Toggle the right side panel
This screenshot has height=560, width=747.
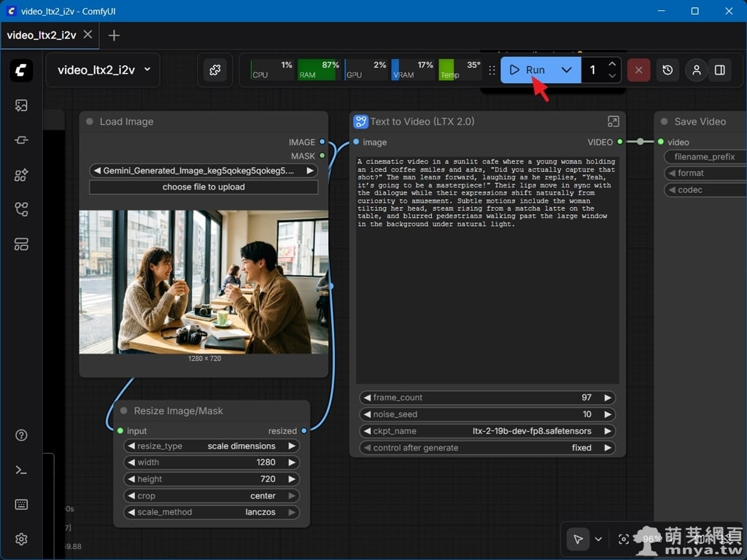click(x=720, y=70)
